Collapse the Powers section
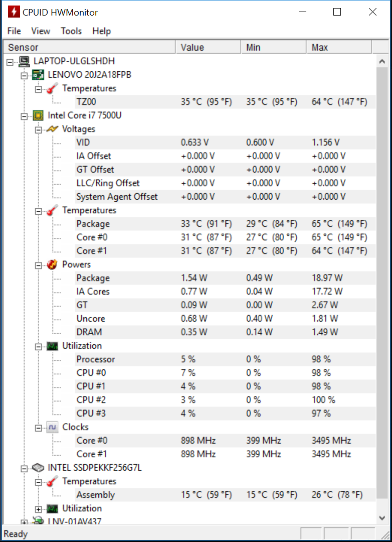This screenshot has height=542, width=392. pyautogui.click(x=38, y=265)
